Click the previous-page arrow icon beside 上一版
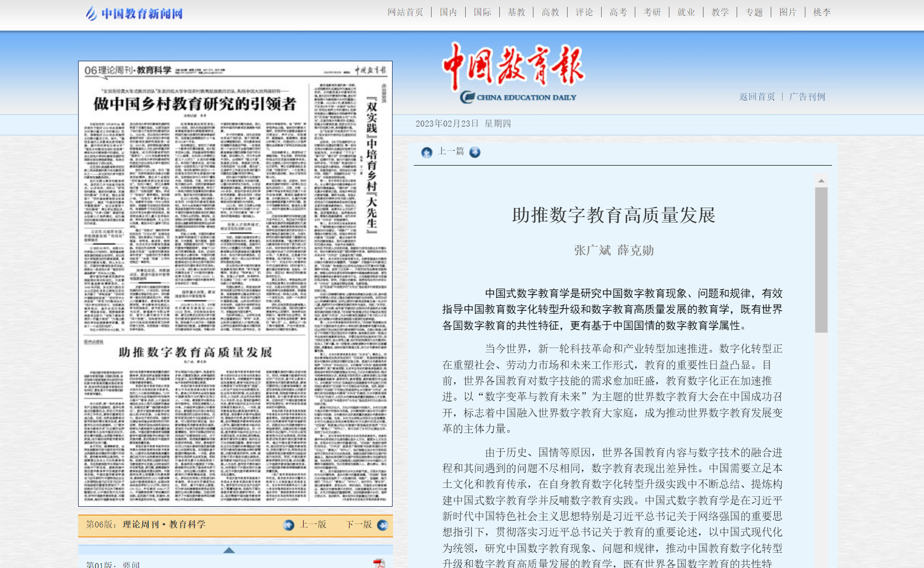 289,525
